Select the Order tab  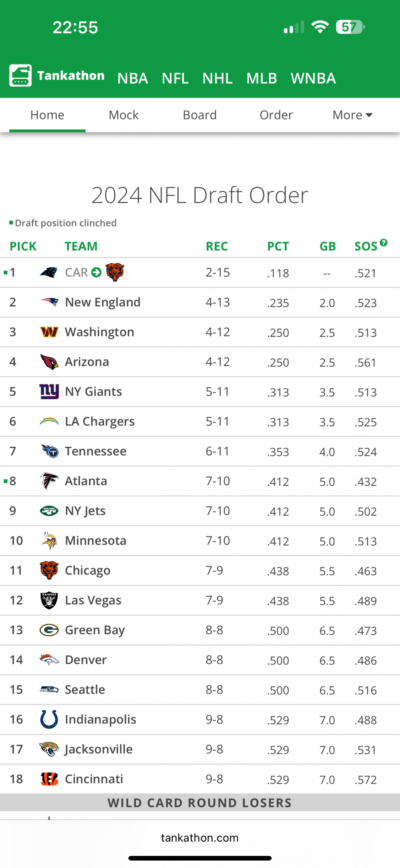(276, 115)
